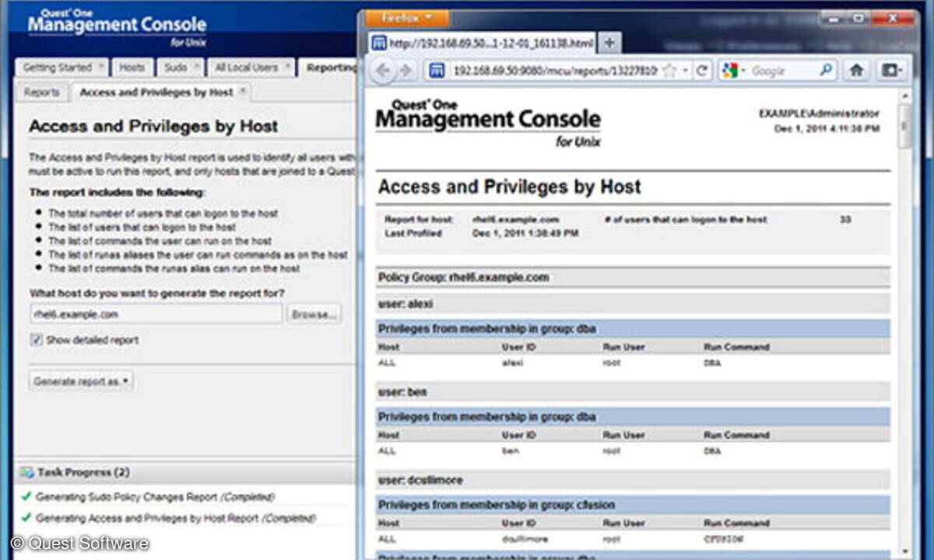Click the Google search magnifier icon

click(x=827, y=71)
